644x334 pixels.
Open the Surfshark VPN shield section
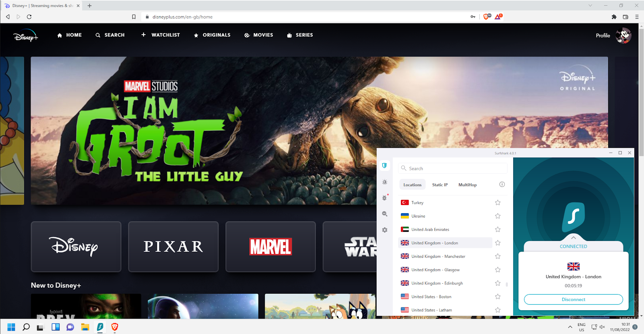point(384,166)
